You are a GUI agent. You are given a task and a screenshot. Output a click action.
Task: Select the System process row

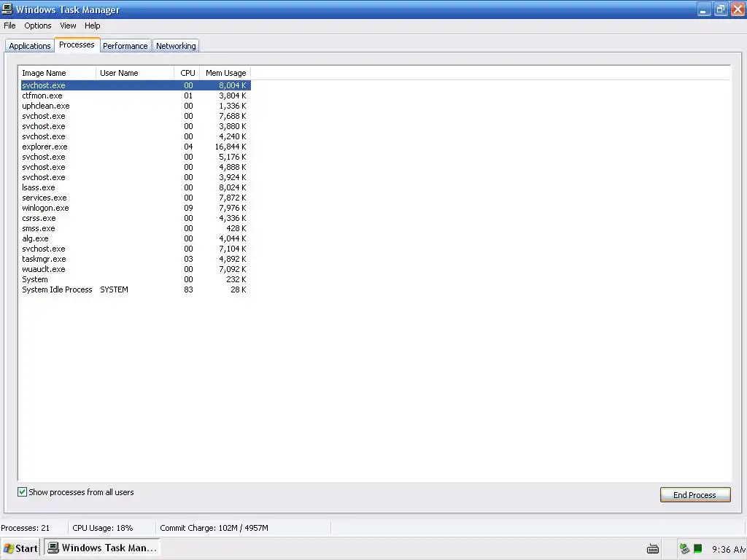pos(135,279)
